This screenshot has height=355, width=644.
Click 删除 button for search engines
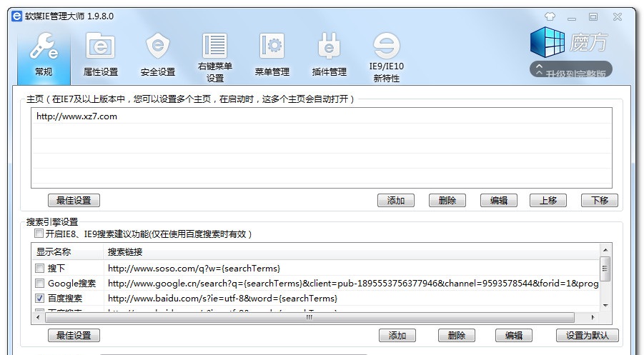(x=457, y=335)
